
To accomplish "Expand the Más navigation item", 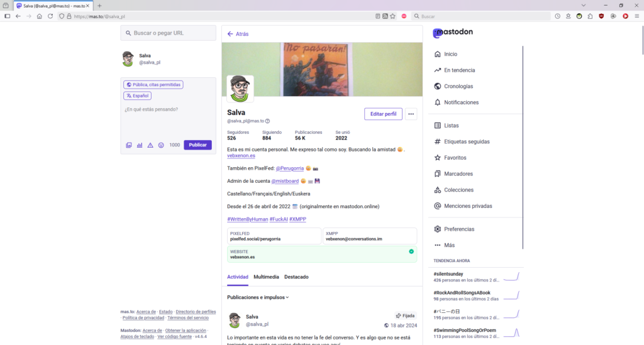I will coord(445,245).
